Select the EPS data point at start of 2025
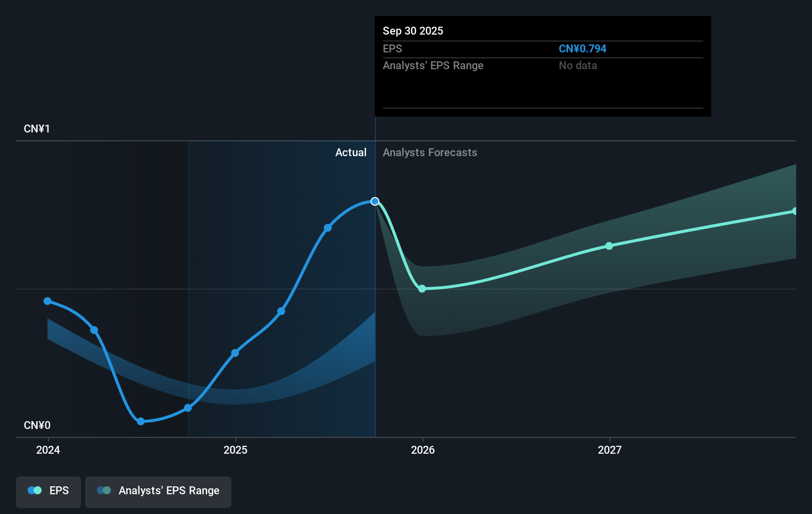 pos(235,353)
